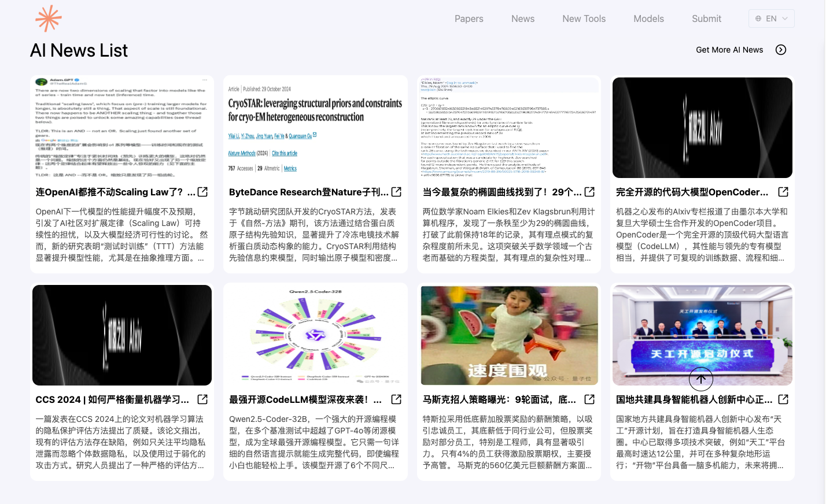Open the Submit navigation item
This screenshot has width=826, height=504.
[706, 18]
